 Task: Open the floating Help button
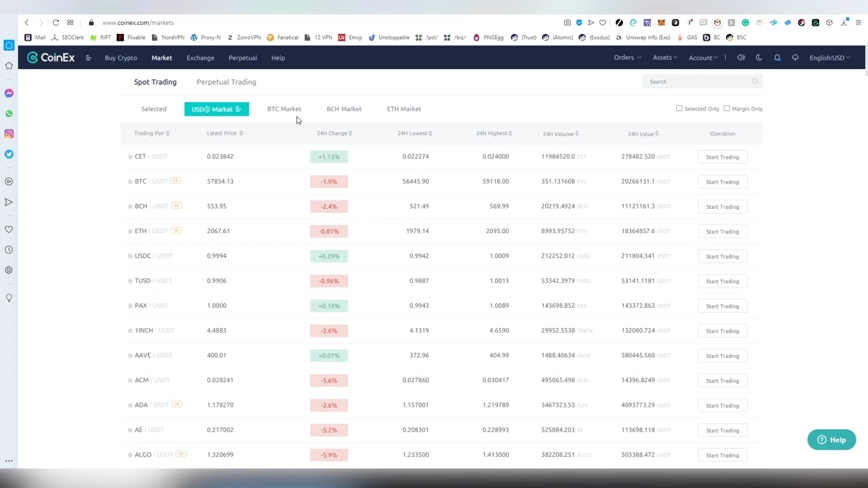pos(831,440)
